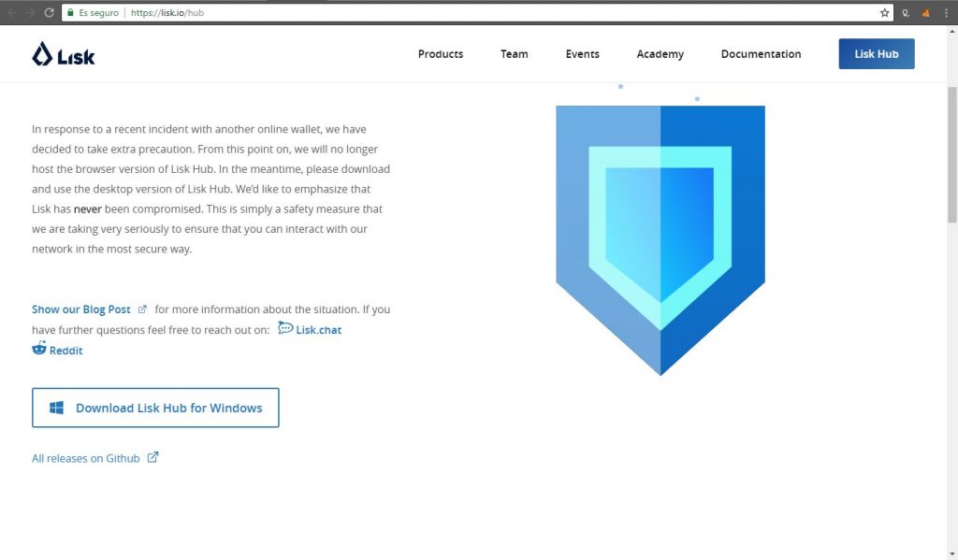This screenshot has width=958, height=560.
Task: Download Lisk Hub for Windows
Action: [155, 408]
